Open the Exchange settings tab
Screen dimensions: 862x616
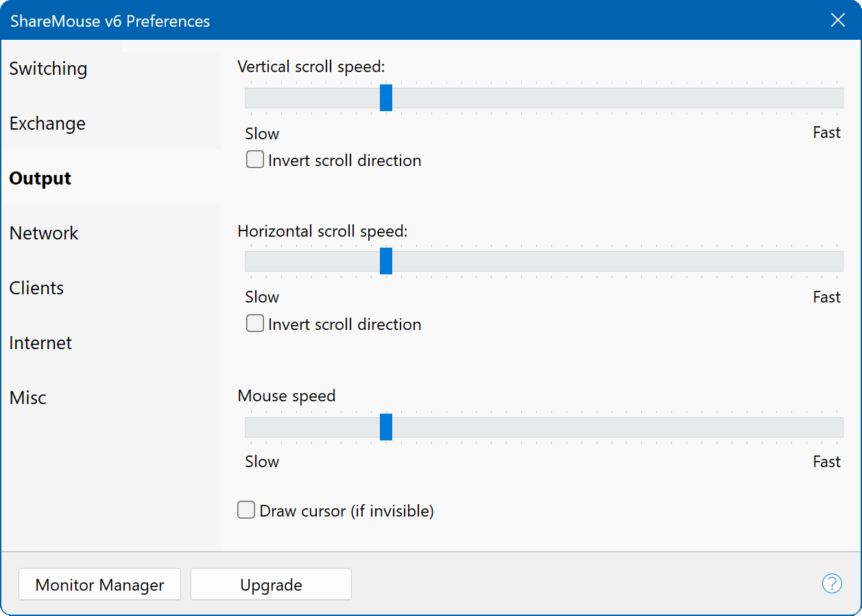111,123
